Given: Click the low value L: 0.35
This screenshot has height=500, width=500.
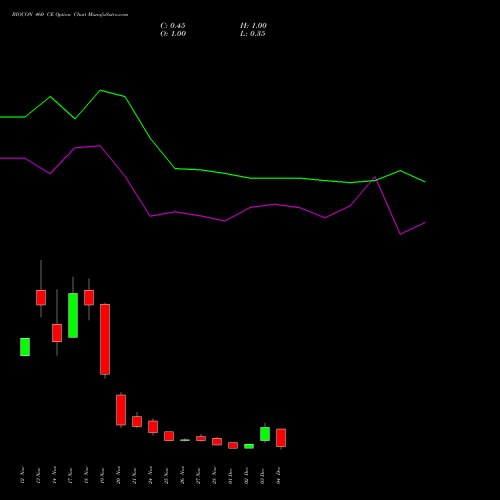Looking at the screenshot, I should click(253, 34).
